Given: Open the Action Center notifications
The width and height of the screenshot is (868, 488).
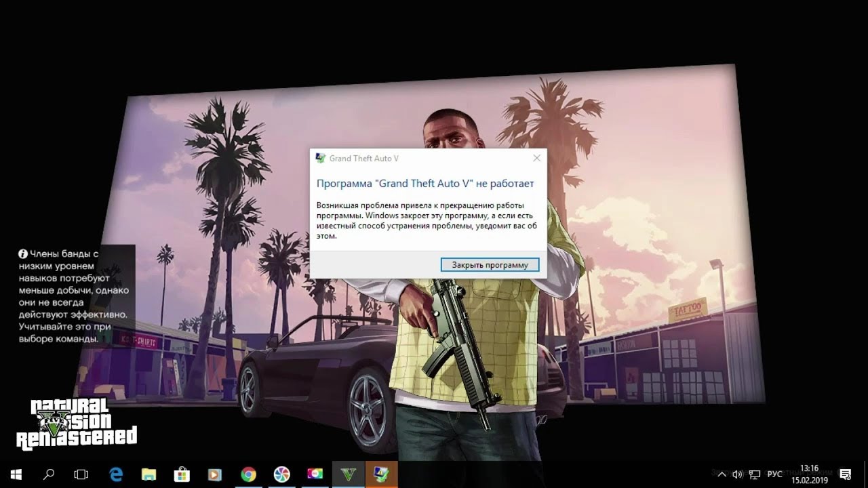Looking at the screenshot, I should coord(846,474).
